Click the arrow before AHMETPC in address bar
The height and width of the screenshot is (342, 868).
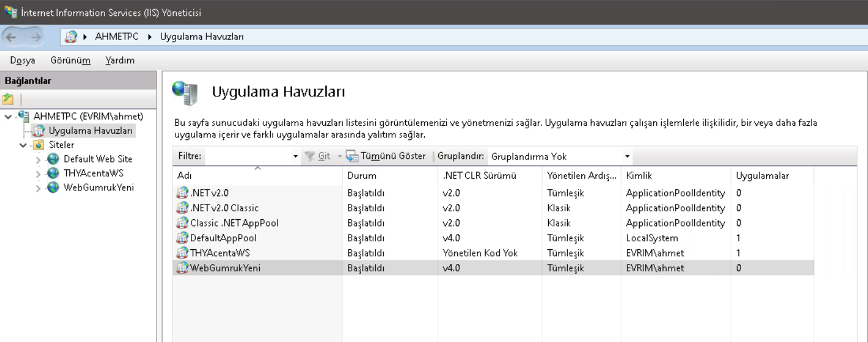(x=87, y=37)
